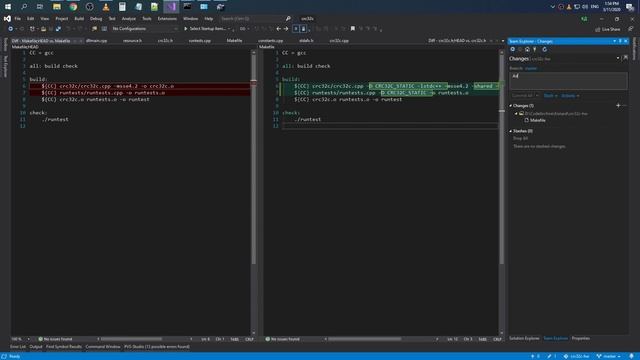The width and height of the screenshot is (640, 360).
Task: Open the Calculator taskbar icon
Action: coord(122,7)
